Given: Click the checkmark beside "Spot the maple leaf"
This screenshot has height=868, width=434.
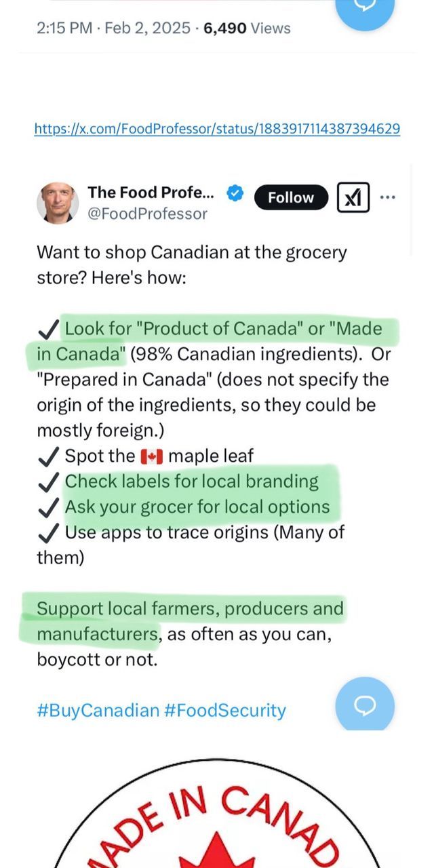Looking at the screenshot, I should (47, 456).
